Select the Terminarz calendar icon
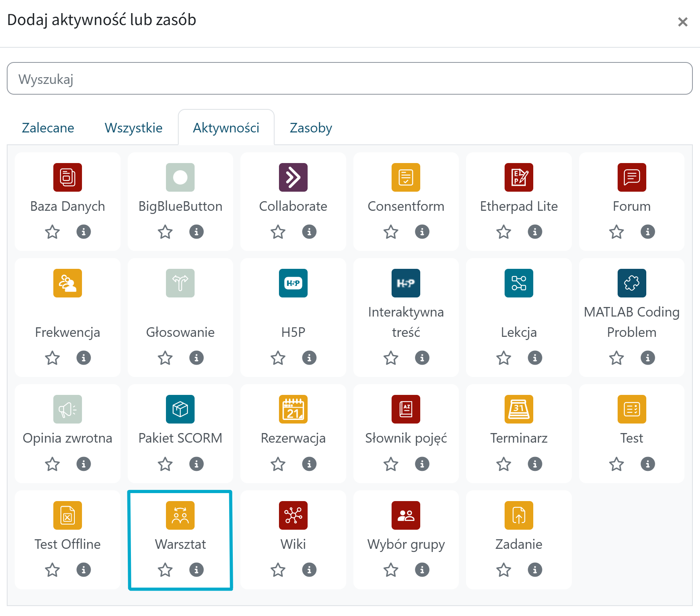 click(519, 409)
